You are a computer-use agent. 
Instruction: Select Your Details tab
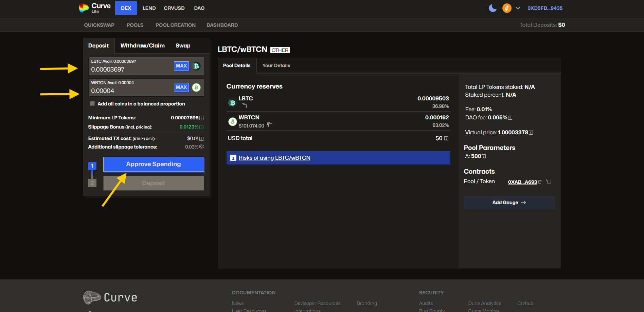276,65
